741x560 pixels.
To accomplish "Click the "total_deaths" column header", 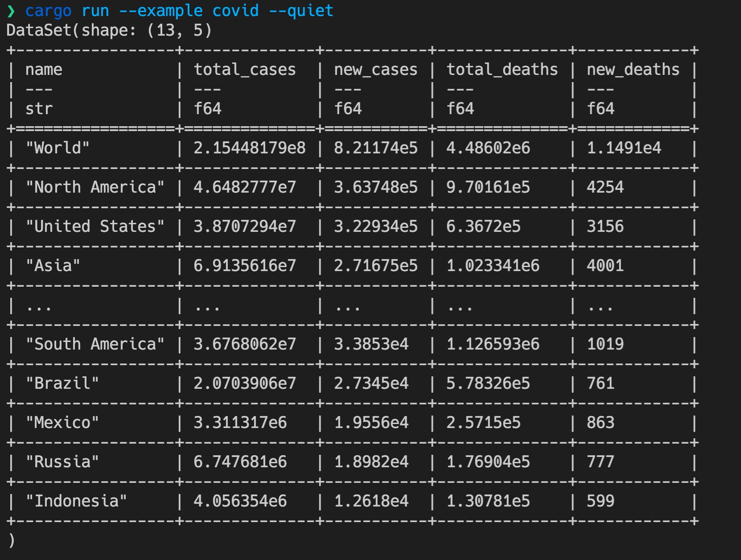I will [x=502, y=70].
